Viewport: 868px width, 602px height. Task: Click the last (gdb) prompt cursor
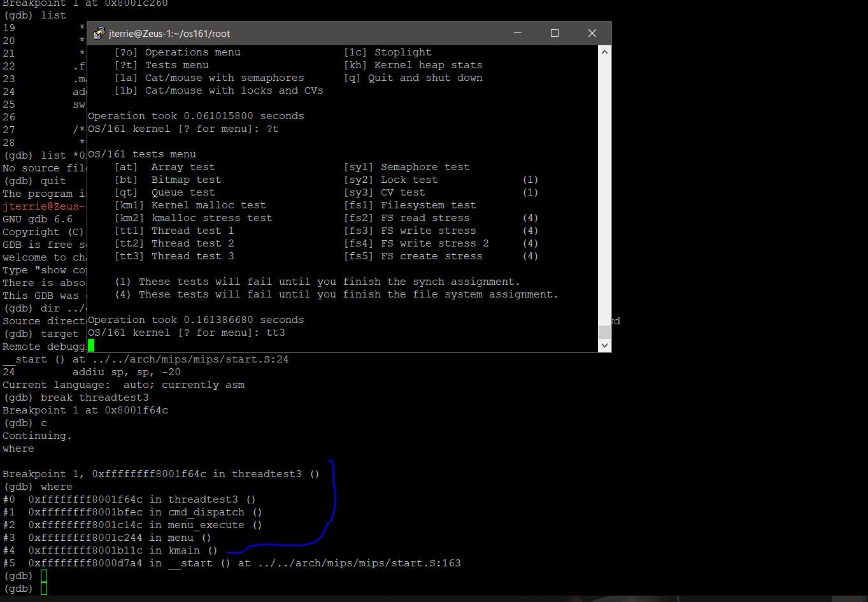[x=44, y=589]
